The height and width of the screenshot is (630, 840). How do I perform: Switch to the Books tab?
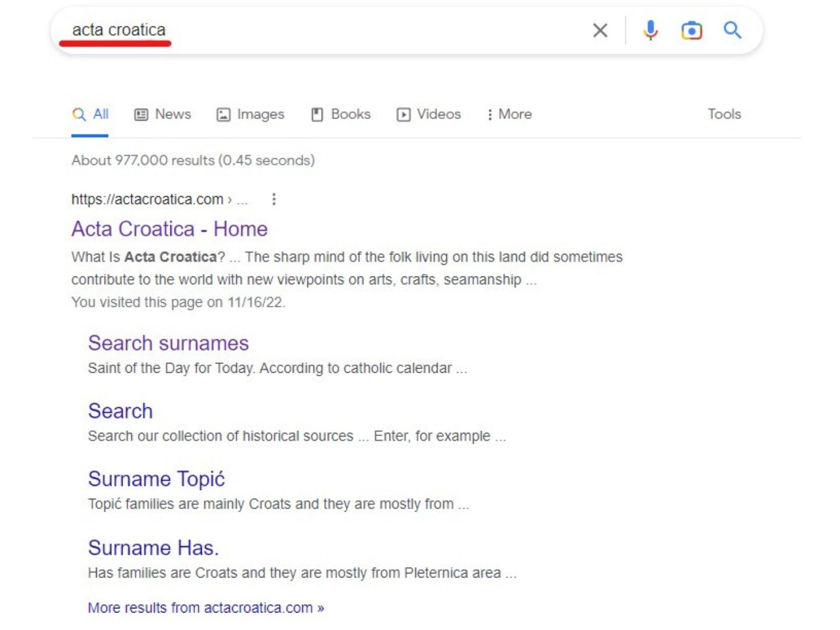tap(341, 114)
